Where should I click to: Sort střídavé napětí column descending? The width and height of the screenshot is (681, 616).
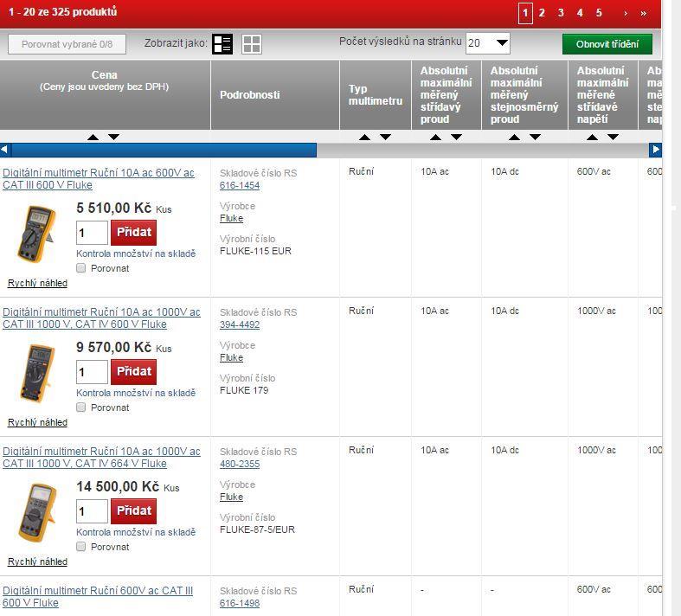613,138
